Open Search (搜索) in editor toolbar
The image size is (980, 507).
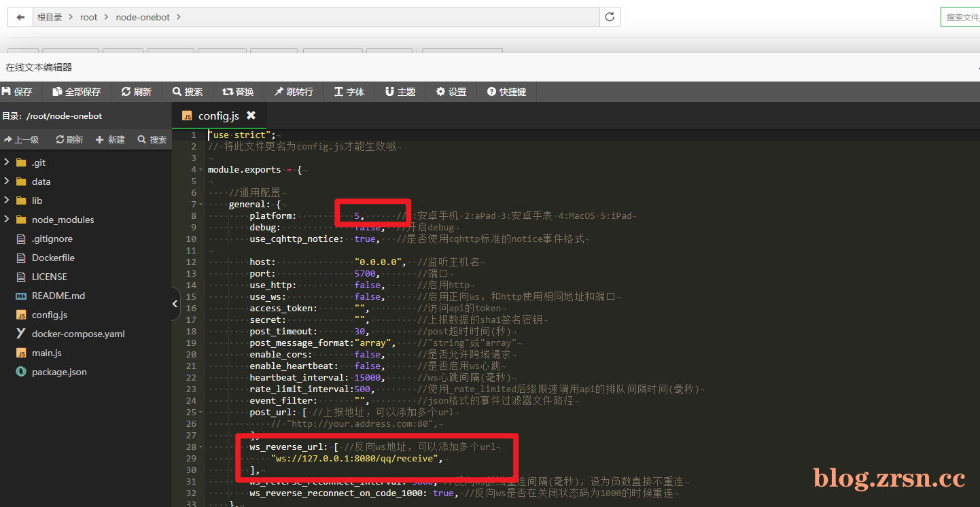click(188, 92)
